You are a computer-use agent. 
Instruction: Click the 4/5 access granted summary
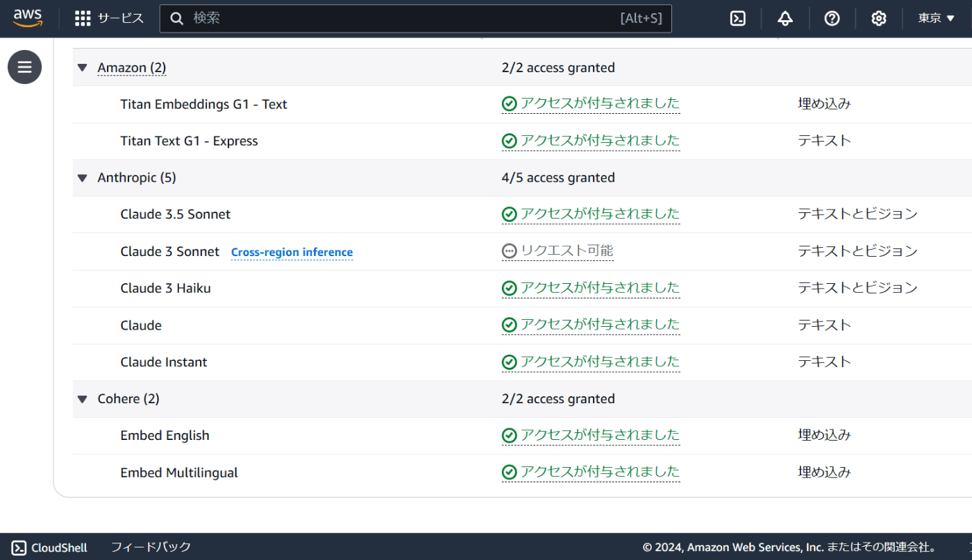point(558,178)
